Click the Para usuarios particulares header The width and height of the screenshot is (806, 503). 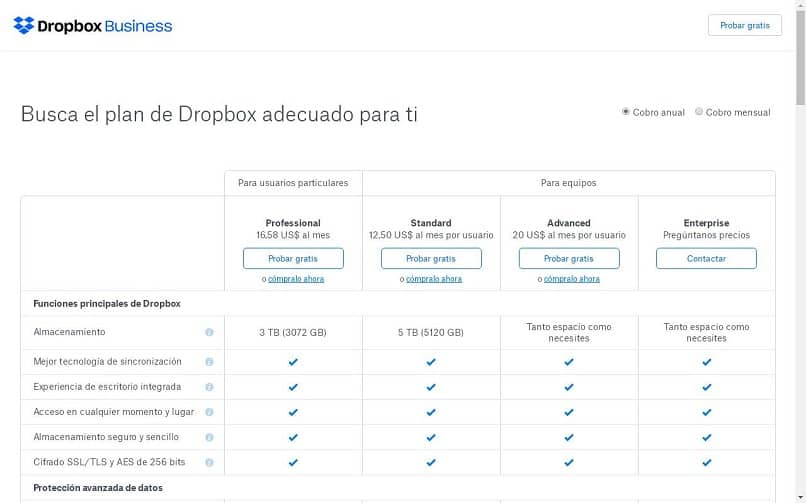pyautogui.click(x=293, y=183)
